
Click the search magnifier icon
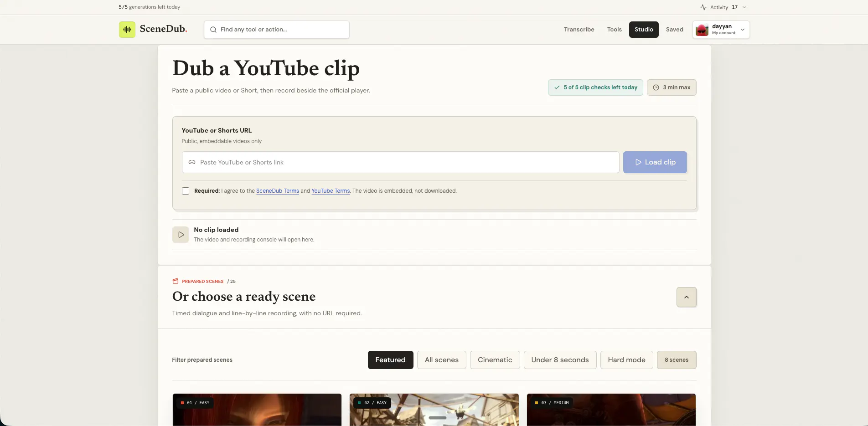coord(213,30)
